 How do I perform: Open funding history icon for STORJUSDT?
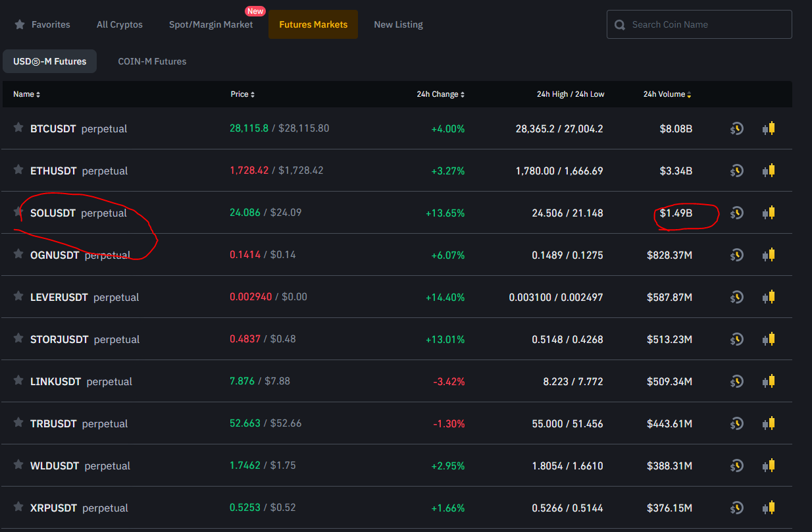tap(737, 339)
